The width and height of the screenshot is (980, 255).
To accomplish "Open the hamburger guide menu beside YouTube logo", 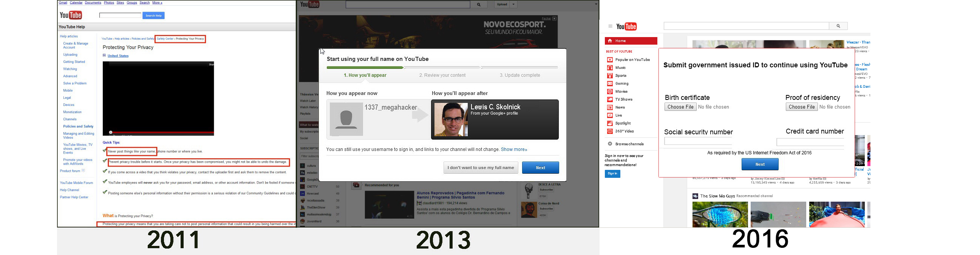I will pos(610,26).
